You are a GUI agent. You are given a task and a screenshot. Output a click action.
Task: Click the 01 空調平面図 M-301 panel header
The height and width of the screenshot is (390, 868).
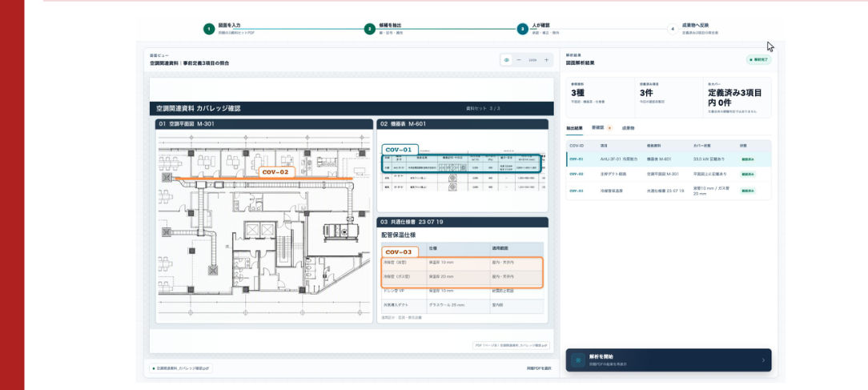(x=264, y=124)
